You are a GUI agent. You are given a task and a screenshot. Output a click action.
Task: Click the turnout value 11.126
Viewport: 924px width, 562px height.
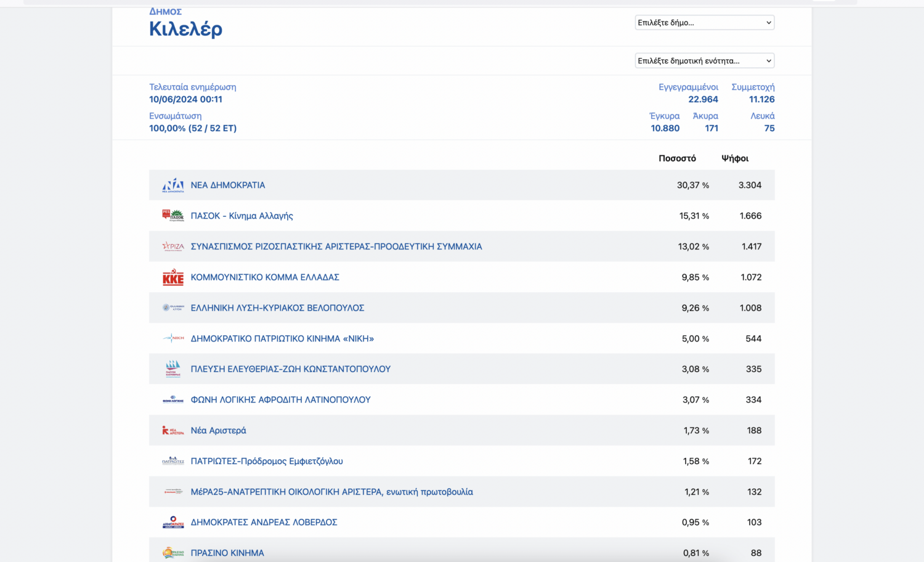762,99
